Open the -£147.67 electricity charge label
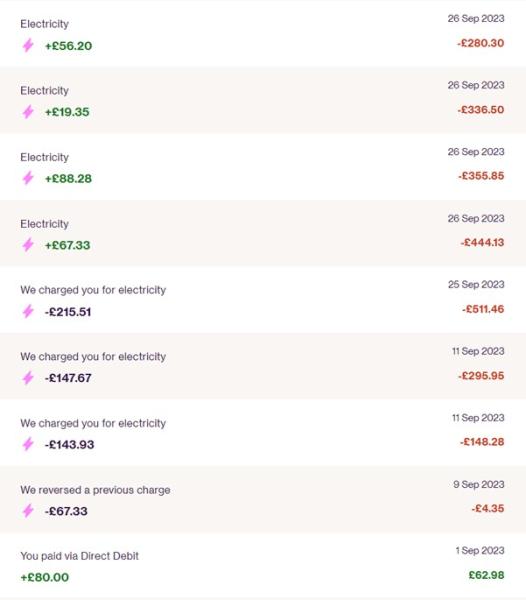Viewport: 526px width, 600px height. coord(93,357)
